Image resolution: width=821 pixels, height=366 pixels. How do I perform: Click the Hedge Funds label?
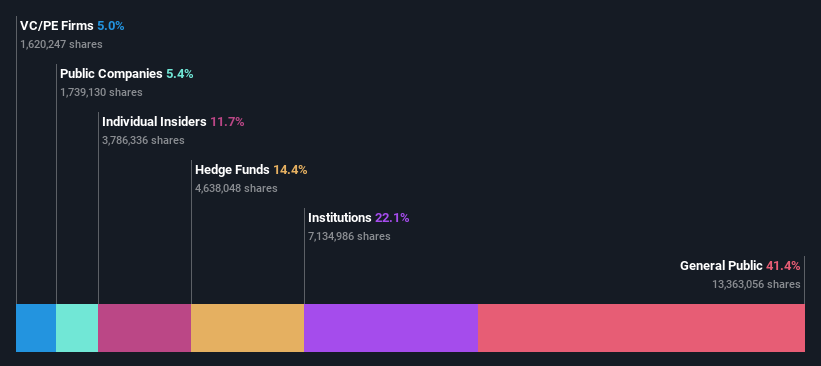click(232, 170)
